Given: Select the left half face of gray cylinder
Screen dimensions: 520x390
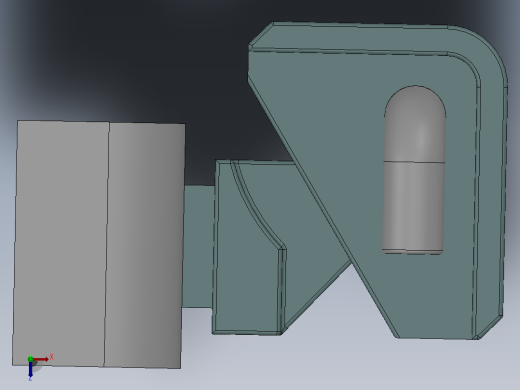Looking at the screenshot, I should tap(61, 243).
